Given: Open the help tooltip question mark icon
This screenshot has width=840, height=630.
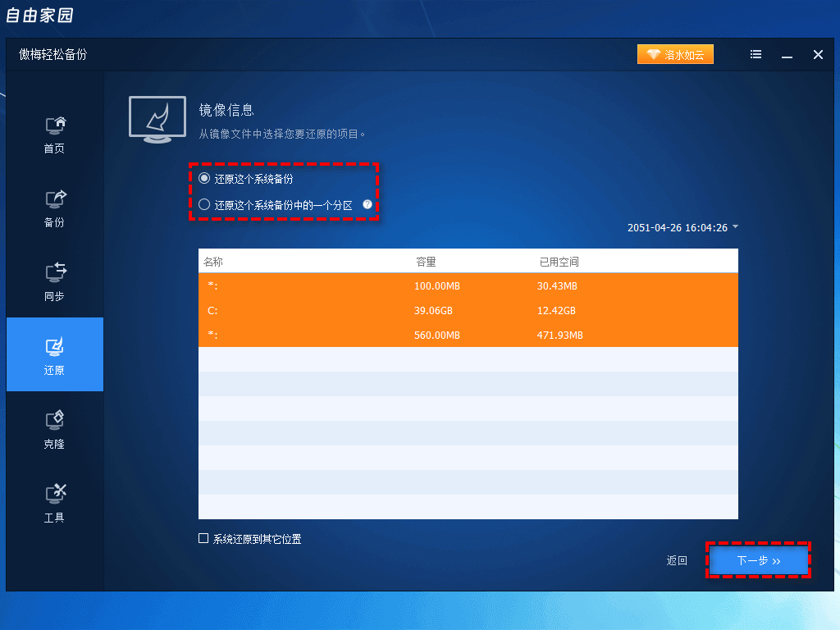Looking at the screenshot, I should tap(366, 205).
